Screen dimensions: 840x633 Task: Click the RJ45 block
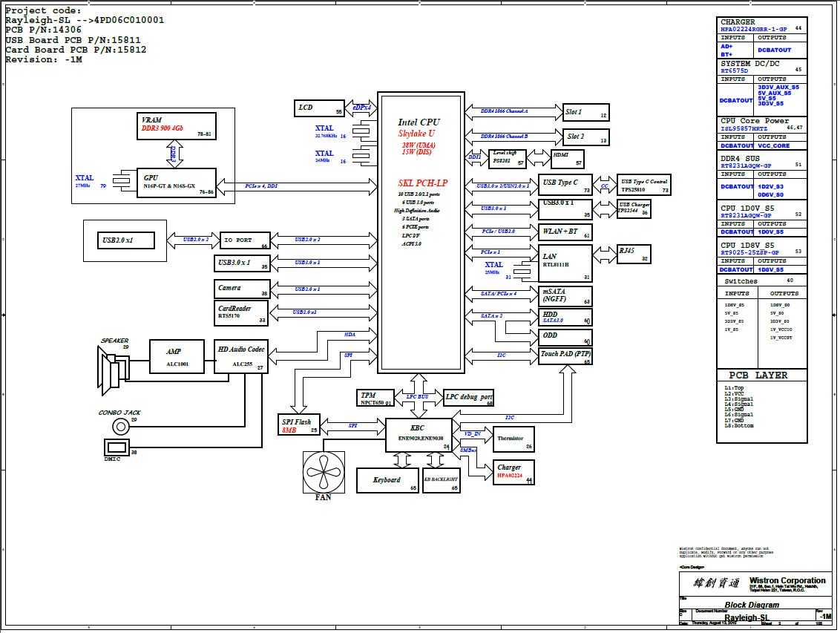click(634, 254)
